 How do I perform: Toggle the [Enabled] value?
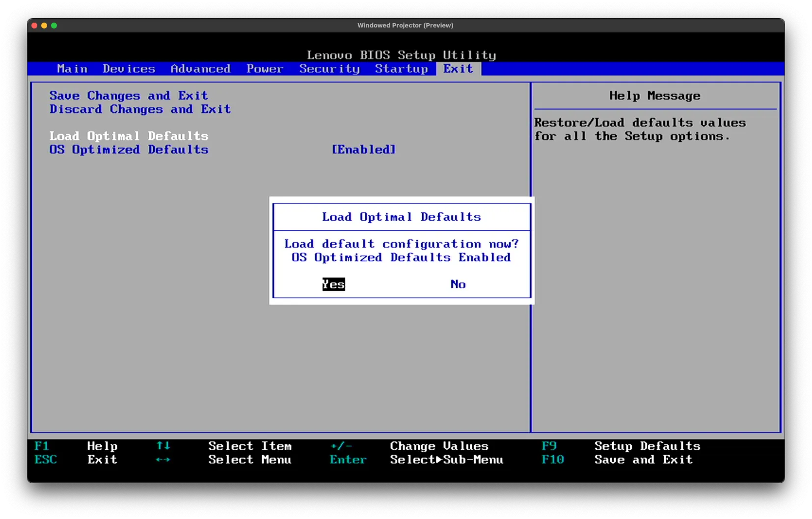[363, 149]
